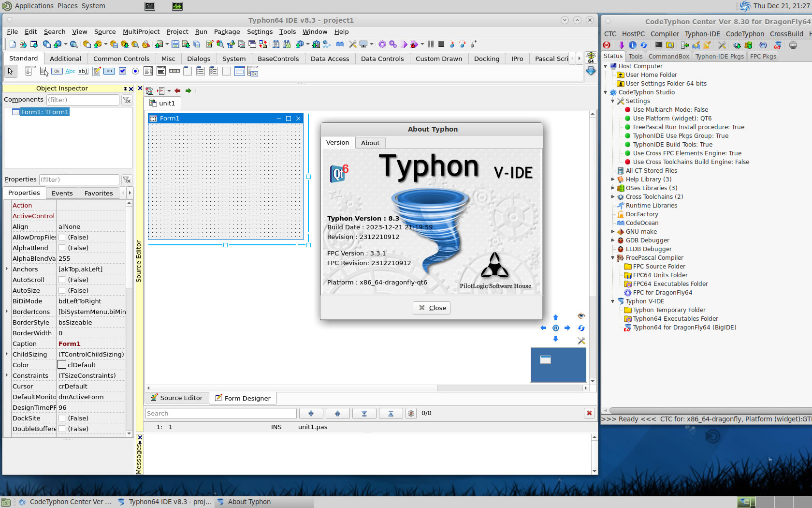
Task: Select the TToggleBox component (On icon)
Action: pyautogui.click(x=109, y=71)
